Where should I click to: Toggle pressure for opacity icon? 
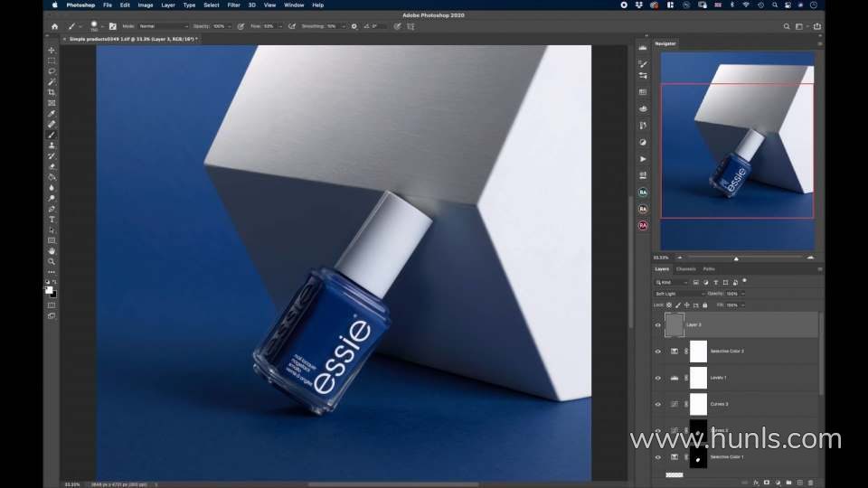click(241, 26)
